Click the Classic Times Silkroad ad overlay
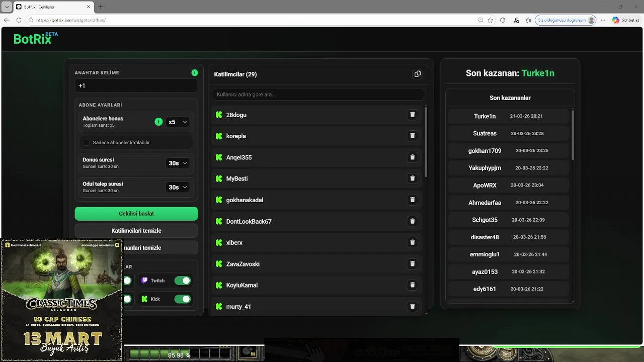 [61, 300]
